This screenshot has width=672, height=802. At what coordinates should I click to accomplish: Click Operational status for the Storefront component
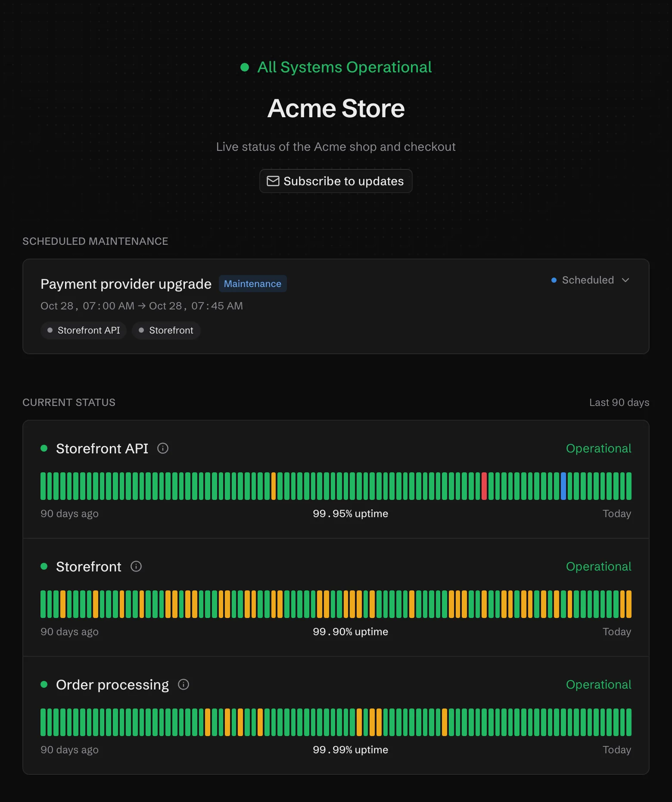(x=599, y=566)
